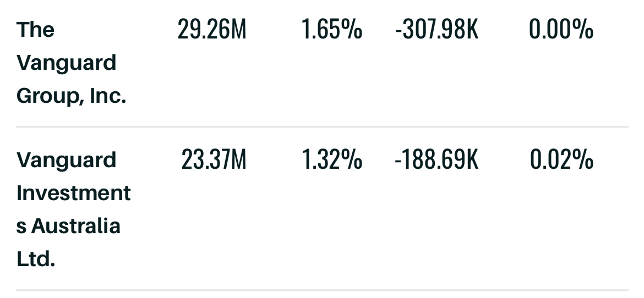Image resolution: width=644 pixels, height=298 pixels.
Task: Click "Group, Inc." text line
Action: pos(71,96)
